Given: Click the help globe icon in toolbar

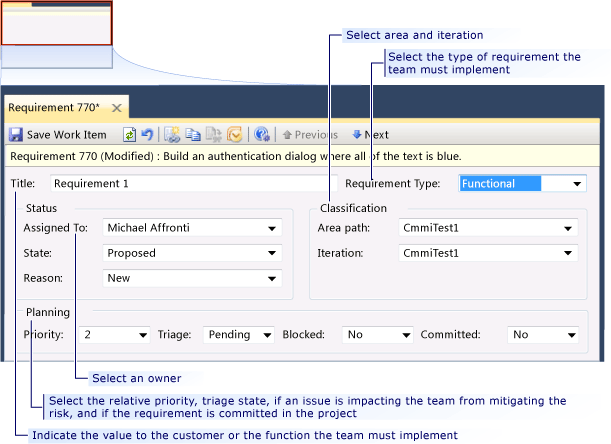Looking at the screenshot, I should 261,135.
